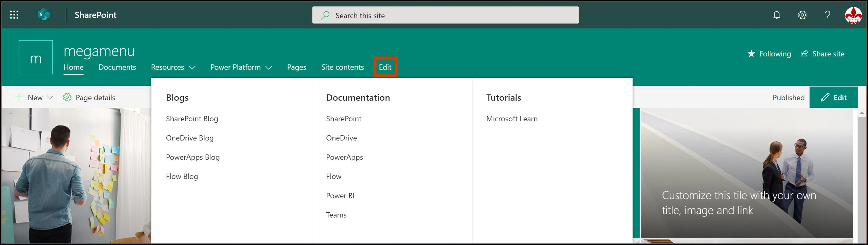Image resolution: width=868 pixels, height=245 pixels.
Task: Expand the Power Platform menu chevron
Action: [x=269, y=67]
